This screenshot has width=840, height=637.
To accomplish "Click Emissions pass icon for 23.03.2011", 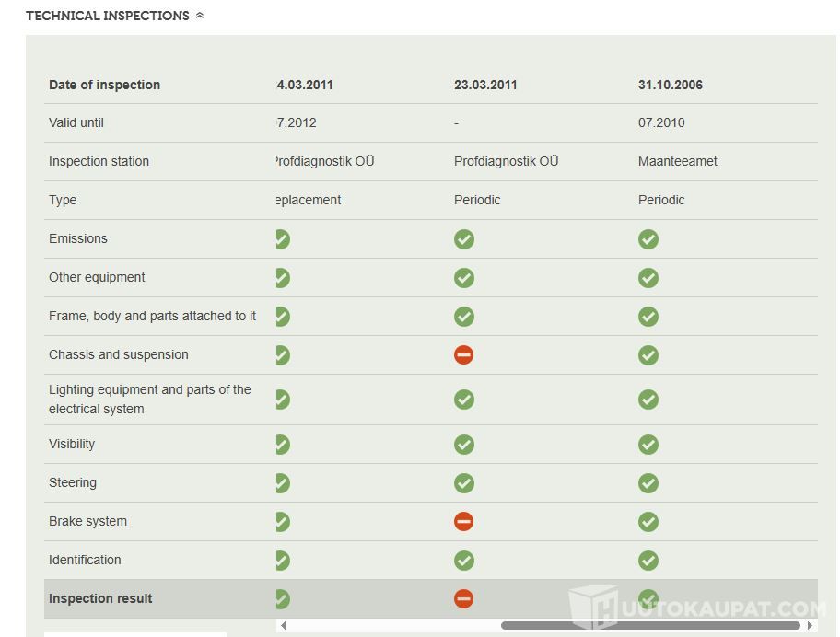I will [x=464, y=239].
